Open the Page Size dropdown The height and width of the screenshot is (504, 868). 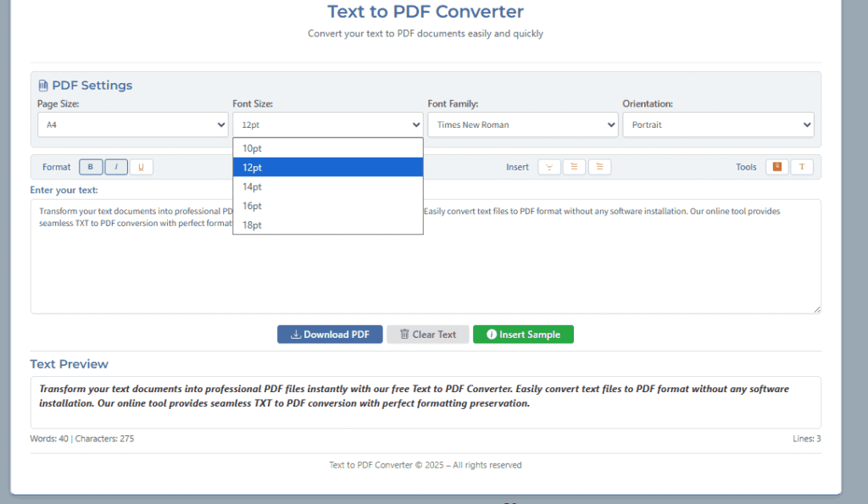132,124
